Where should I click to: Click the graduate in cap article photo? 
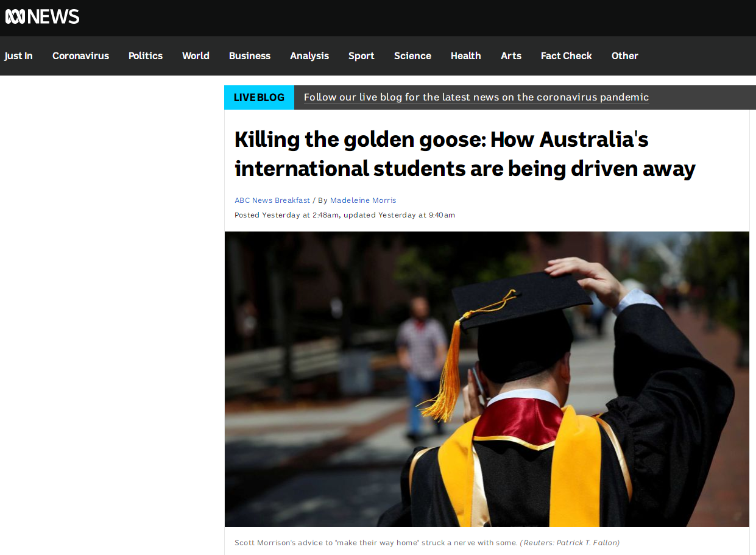click(487, 379)
